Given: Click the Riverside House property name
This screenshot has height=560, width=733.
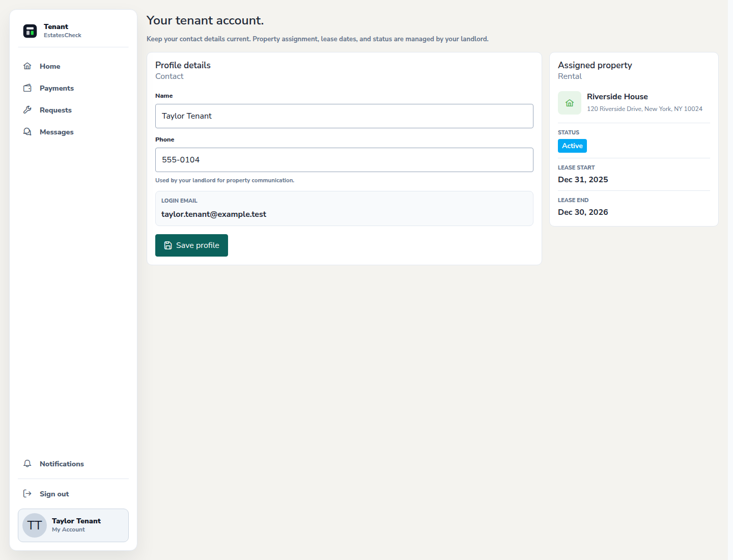Looking at the screenshot, I should point(617,97).
